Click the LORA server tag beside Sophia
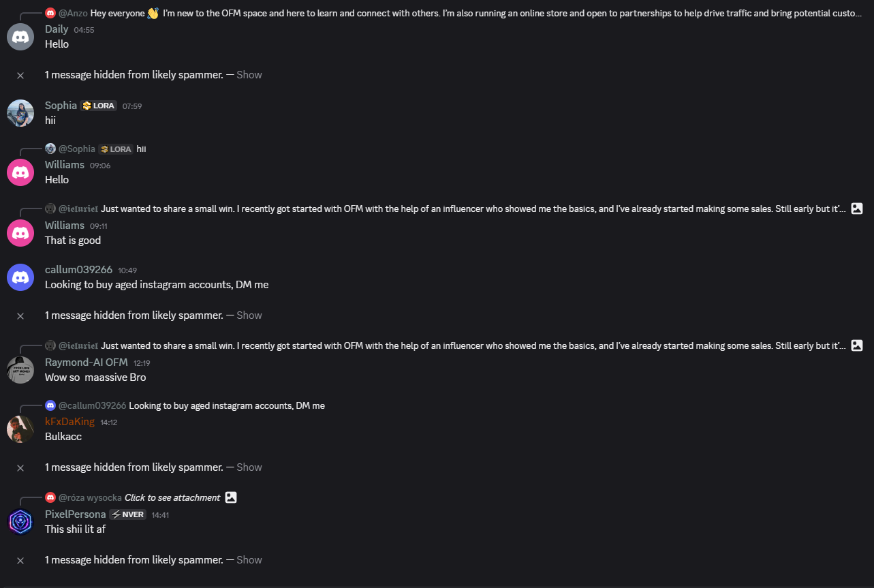Screen dimensions: 874x588 [99, 106]
